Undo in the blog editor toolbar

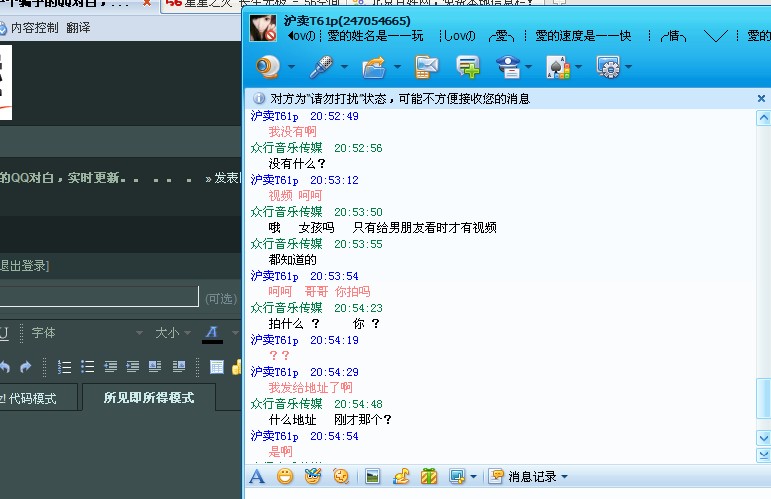point(4,367)
